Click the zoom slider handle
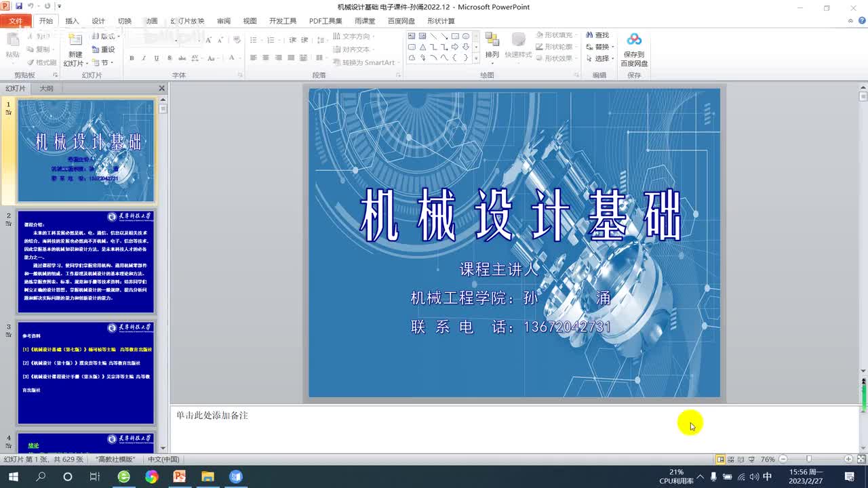The height and width of the screenshot is (488, 868). (808, 460)
